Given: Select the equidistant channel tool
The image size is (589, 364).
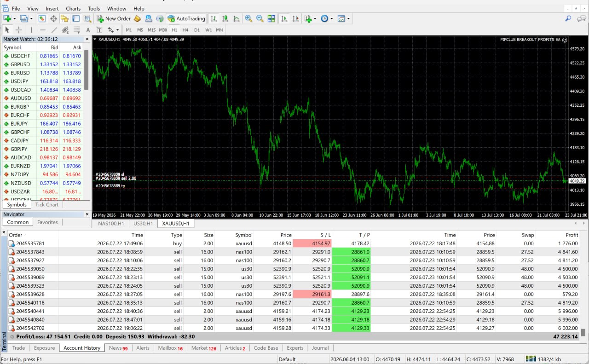Looking at the screenshot, I should 65,30.
